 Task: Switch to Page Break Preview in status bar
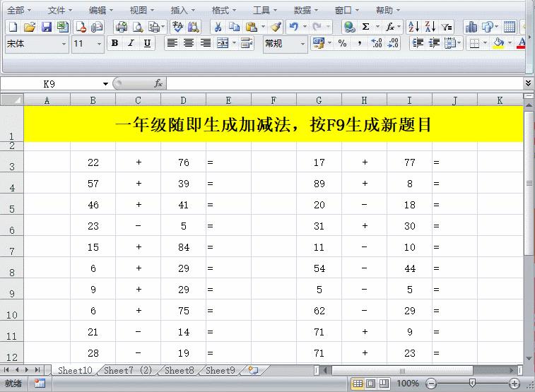[x=384, y=384]
